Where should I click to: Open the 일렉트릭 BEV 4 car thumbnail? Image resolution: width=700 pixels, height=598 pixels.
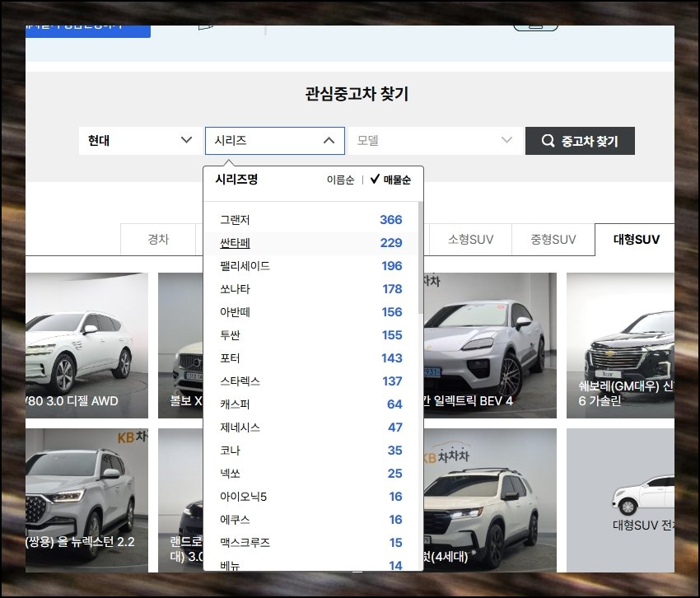[x=490, y=346]
